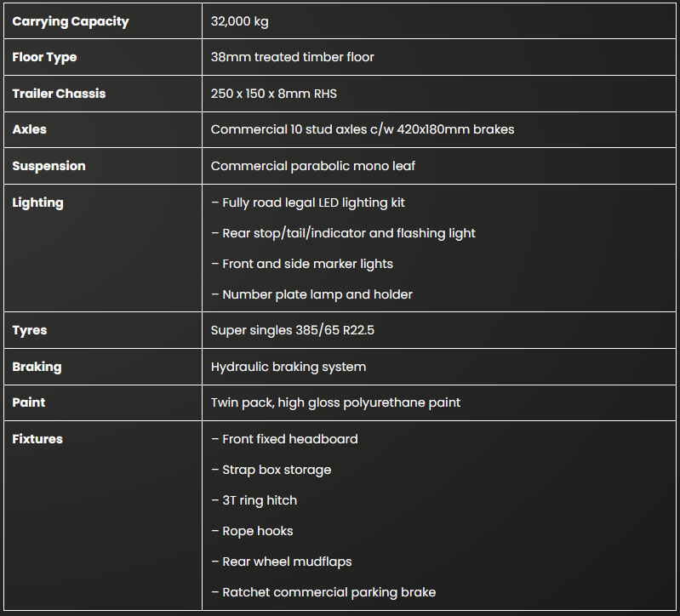680x616 pixels.
Task: Click the Tyres row label
Action: click(30, 330)
